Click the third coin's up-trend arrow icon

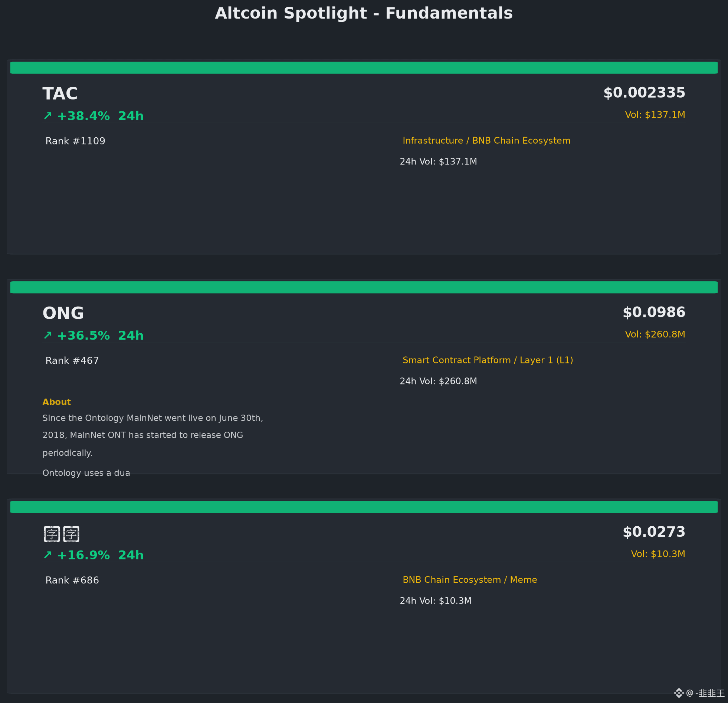coord(47,555)
